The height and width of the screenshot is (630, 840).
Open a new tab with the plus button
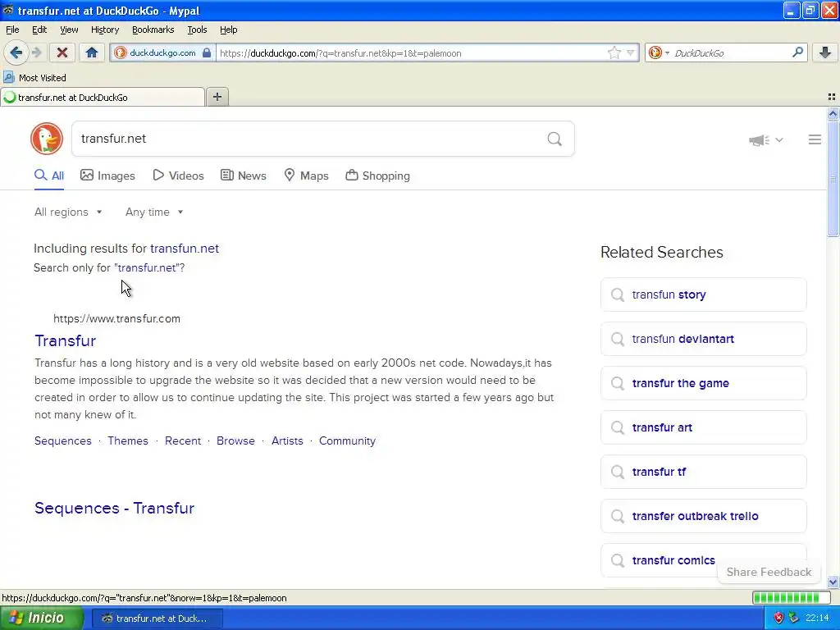tap(217, 97)
